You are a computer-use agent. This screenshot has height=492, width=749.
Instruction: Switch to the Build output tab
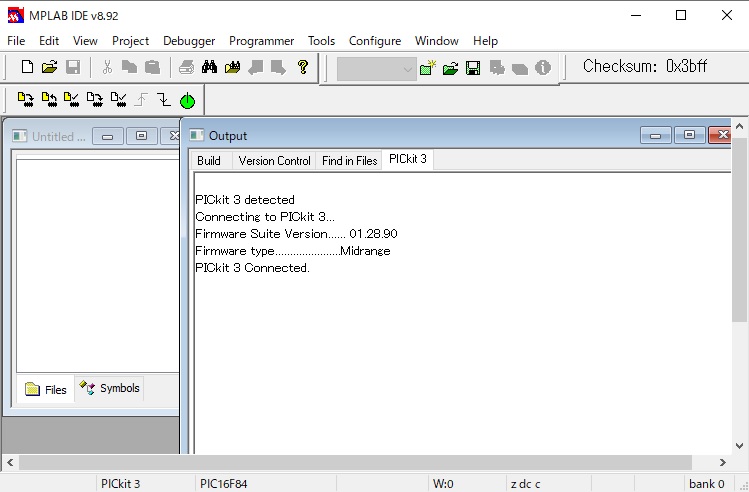pos(209,160)
